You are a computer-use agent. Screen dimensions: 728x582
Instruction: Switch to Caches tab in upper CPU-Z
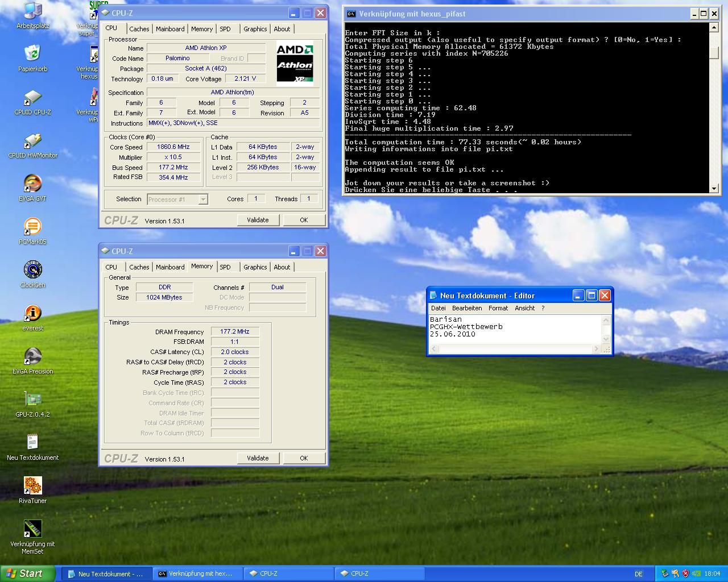[139, 29]
